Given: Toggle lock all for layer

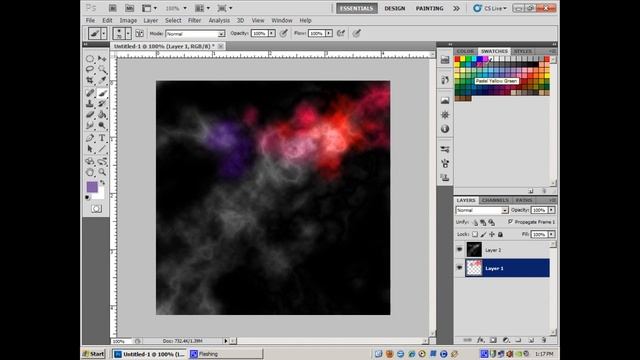Looking at the screenshot, I should (500, 234).
